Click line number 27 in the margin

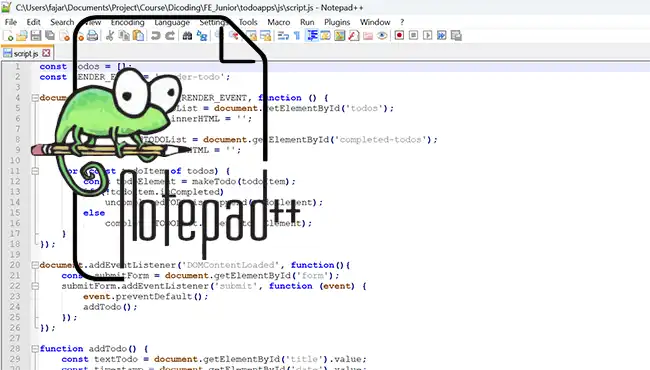(x=15, y=338)
